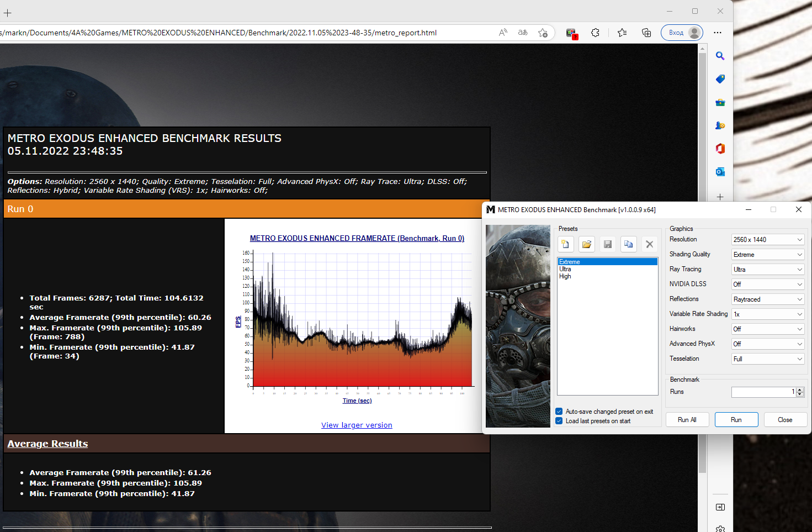Screen dimensions: 812x532
Task: Open the browser extension with red badge
Action: [571, 33]
